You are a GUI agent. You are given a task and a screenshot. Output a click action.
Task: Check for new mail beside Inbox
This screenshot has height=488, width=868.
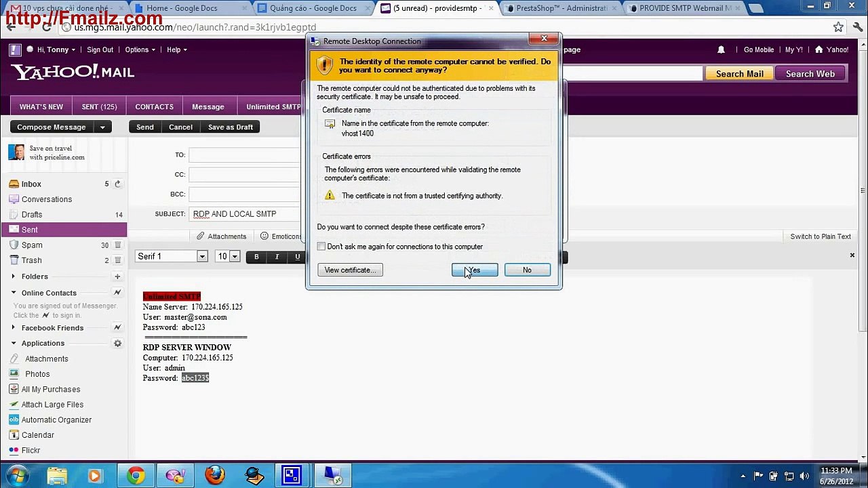[x=117, y=184]
